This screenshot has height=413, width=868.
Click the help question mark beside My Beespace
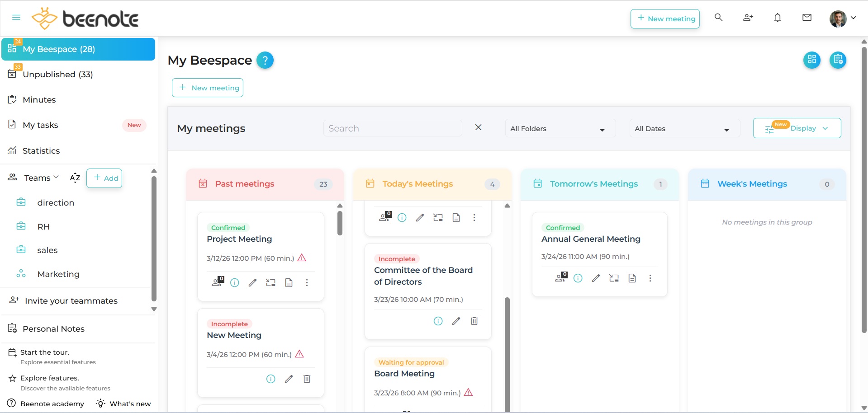[x=265, y=60]
